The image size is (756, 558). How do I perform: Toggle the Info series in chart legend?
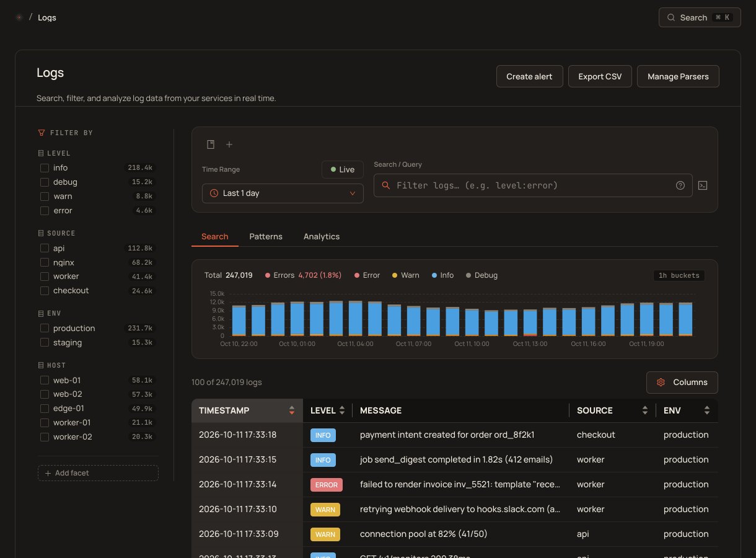442,275
